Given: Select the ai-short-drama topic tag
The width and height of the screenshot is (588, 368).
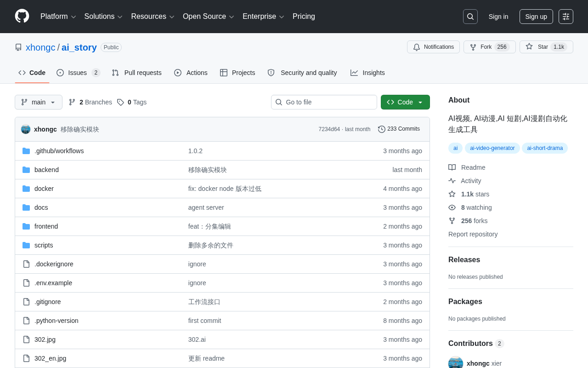Looking at the screenshot, I should point(545,148).
